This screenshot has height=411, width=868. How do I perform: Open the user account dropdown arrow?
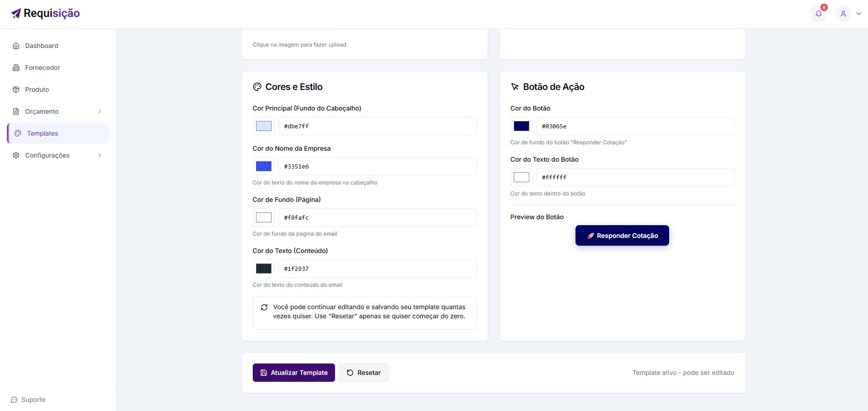(859, 14)
